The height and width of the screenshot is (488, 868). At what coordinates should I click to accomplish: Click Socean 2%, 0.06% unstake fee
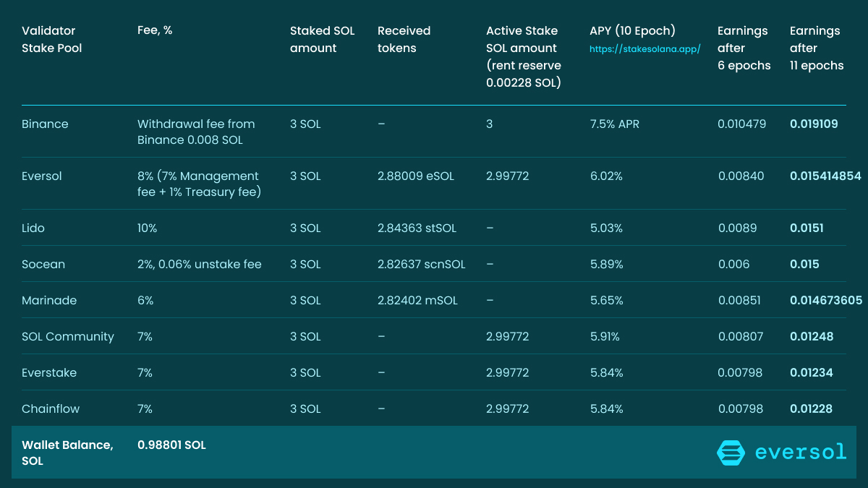(200, 265)
